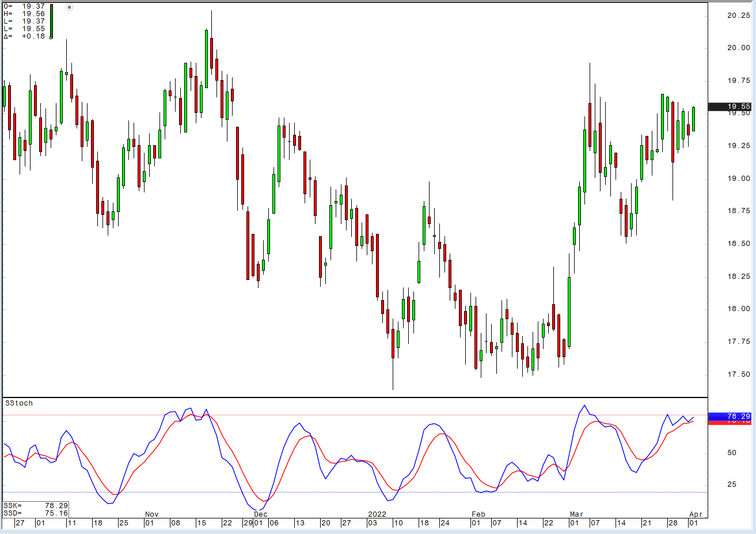Screen dimensions: 756x534
Task: Click the SStoch indicator label
Action: (x=19, y=403)
